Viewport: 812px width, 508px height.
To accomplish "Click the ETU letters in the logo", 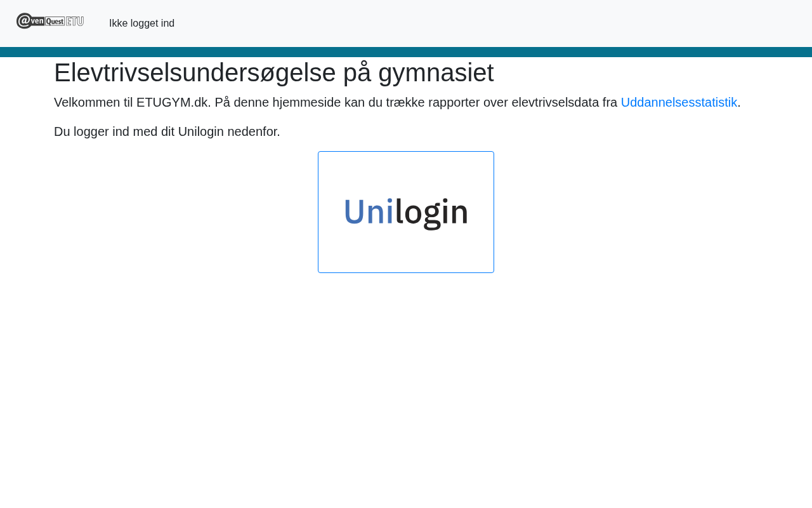I will 75,21.
